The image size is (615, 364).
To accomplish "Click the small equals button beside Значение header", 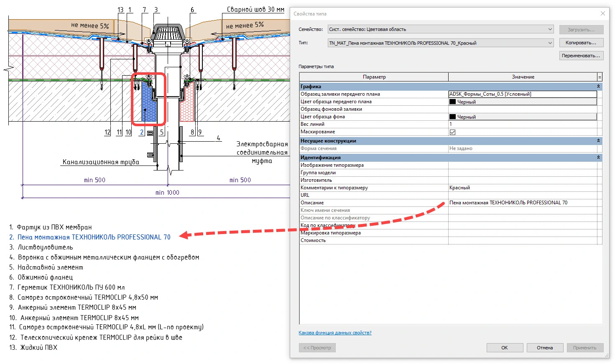I will [600, 77].
